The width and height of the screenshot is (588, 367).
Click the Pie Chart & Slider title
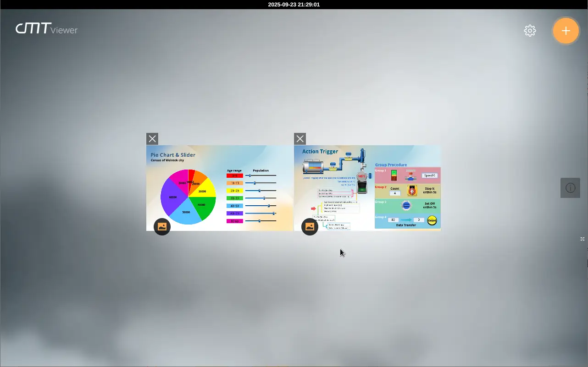tap(173, 155)
